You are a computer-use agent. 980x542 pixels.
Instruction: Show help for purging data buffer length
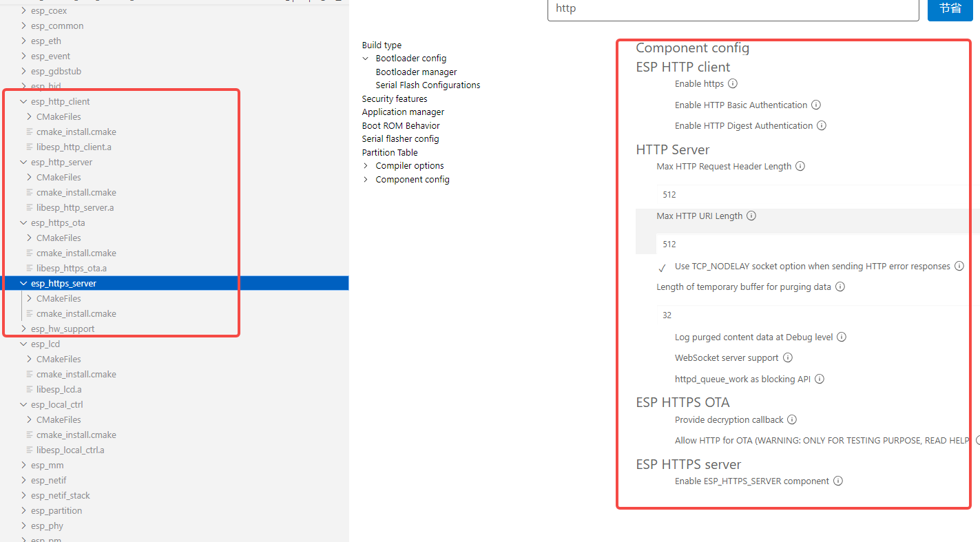[x=840, y=286]
